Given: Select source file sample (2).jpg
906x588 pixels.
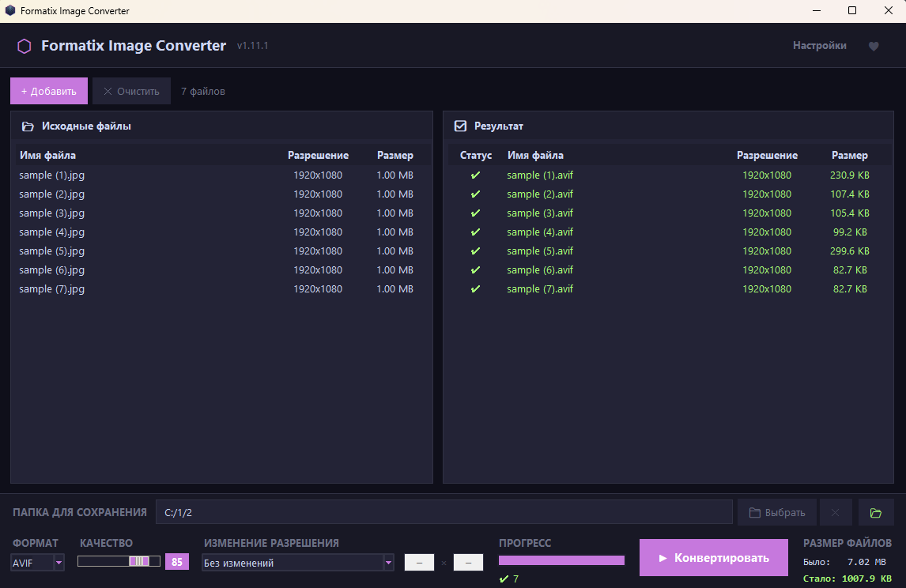Looking at the screenshot, I should 221,194.
